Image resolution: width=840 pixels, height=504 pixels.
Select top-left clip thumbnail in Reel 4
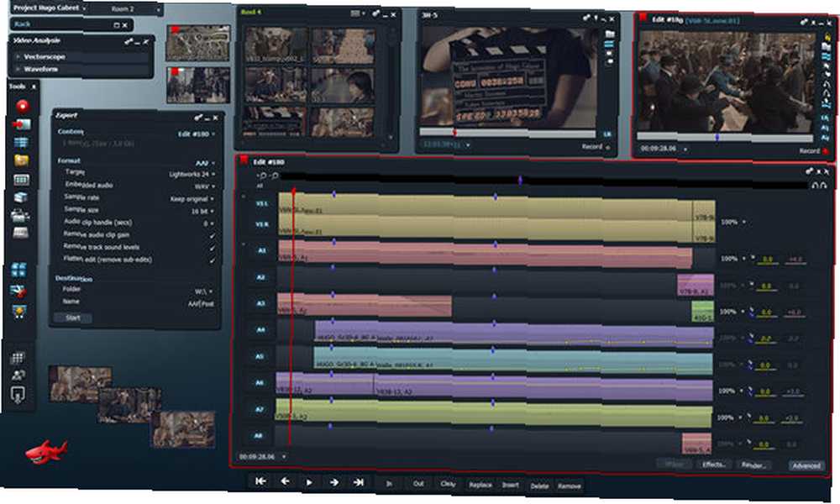276,45
